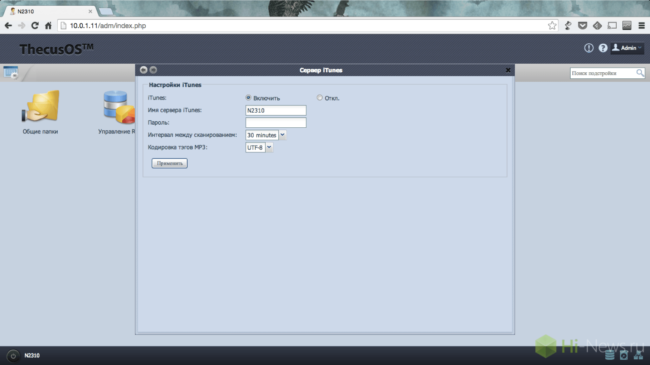Screen dimensions: 650x365
Task: Open a new browser tab
Action: (106, 11)
